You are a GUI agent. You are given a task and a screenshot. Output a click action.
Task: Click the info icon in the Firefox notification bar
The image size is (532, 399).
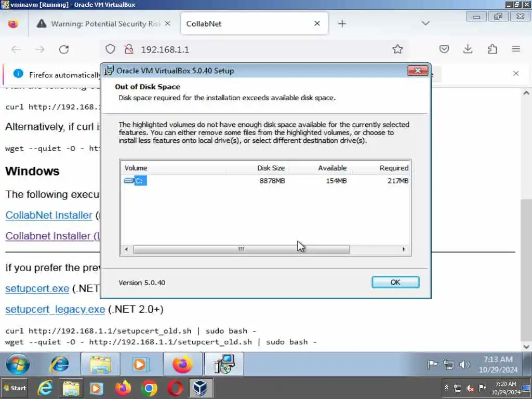click(x=18, y=73)
